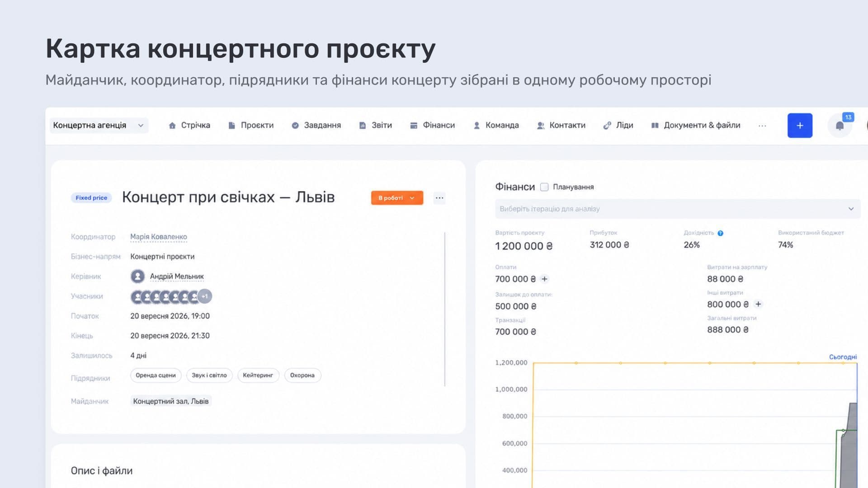The image size is (868, 488).
Task: Click the Fixed price badge
Action: (91, 198)
